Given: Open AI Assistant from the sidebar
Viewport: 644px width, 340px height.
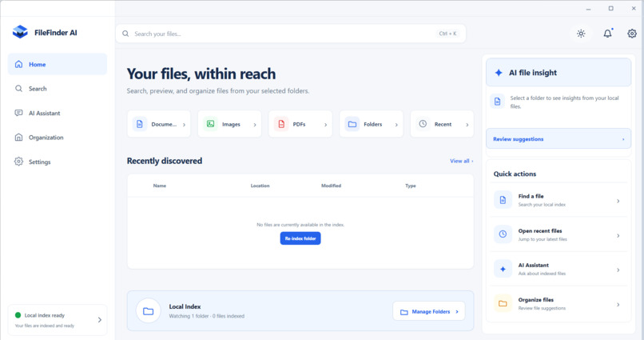Looking at the screenshot, I should tap(57, 113).
